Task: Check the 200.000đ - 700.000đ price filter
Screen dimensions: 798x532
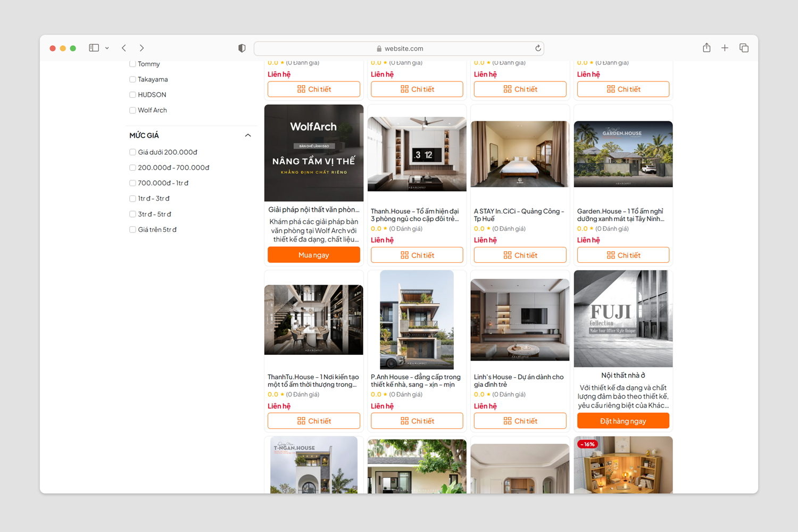Action: [x=132, y=168]
